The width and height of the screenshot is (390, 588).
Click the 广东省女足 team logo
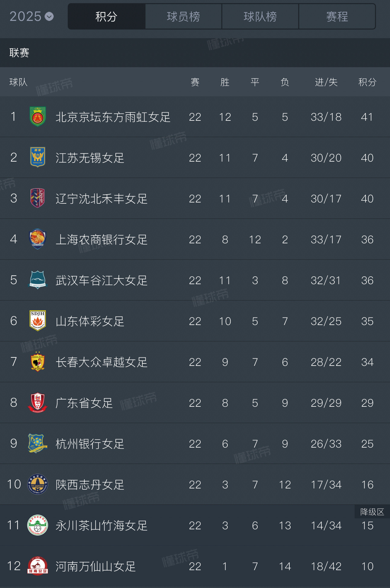38,402
